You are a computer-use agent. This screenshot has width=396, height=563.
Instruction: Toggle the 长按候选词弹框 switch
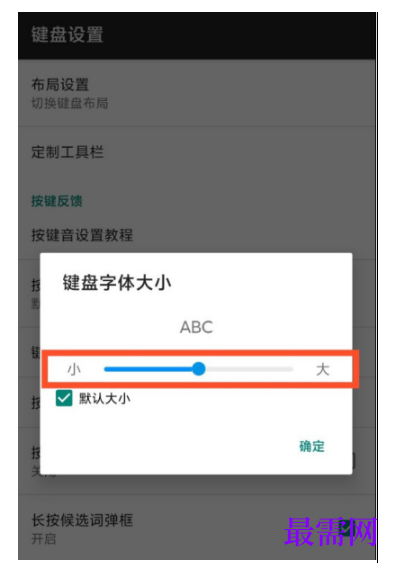click(345, 530)
